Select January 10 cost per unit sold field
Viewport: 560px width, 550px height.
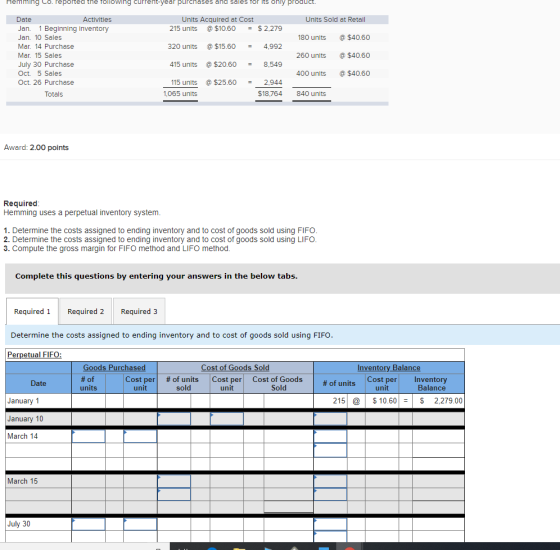[227, 419]
